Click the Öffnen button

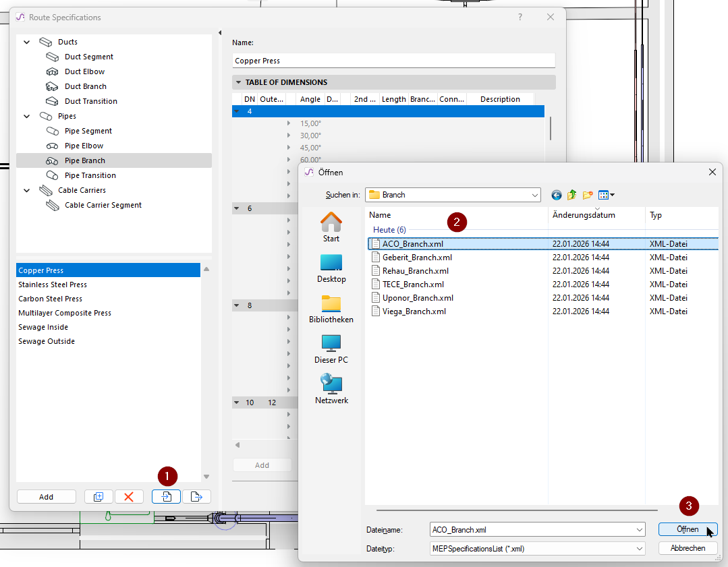point(688,529)
